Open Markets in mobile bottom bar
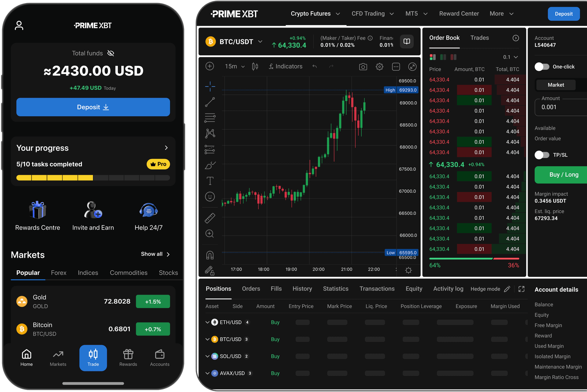 pos(58,358)
